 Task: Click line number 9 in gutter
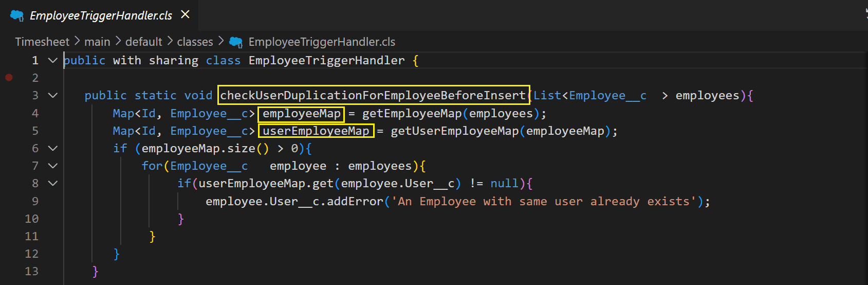point(35,201)
